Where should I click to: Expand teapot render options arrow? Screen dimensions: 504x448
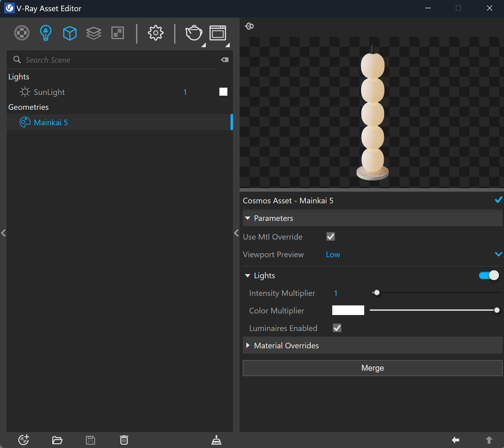tap(204, 45)
